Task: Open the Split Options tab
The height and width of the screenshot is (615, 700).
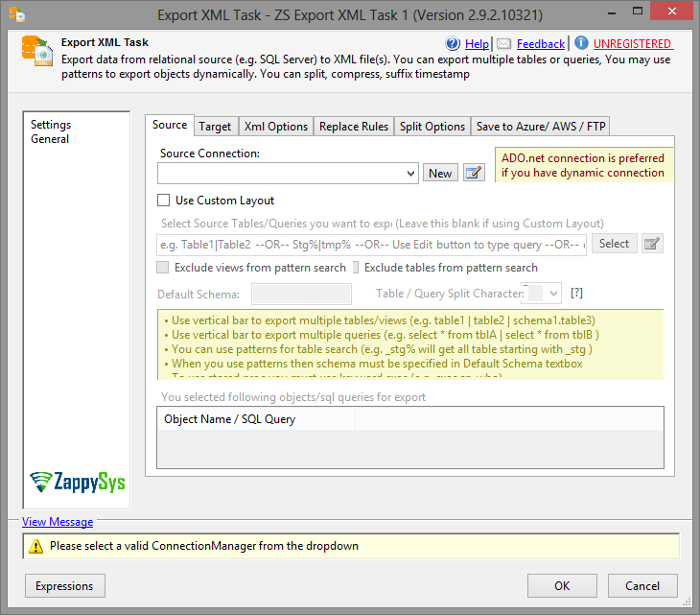Action: 432,127
